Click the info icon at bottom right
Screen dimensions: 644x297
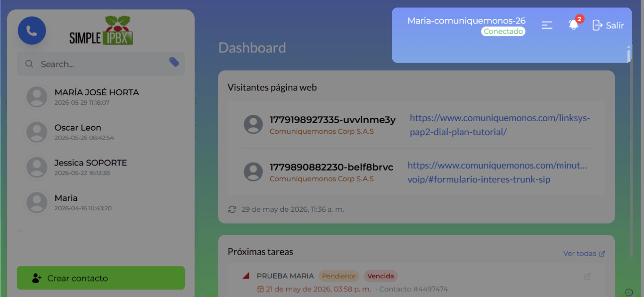(x=629, y=292)
